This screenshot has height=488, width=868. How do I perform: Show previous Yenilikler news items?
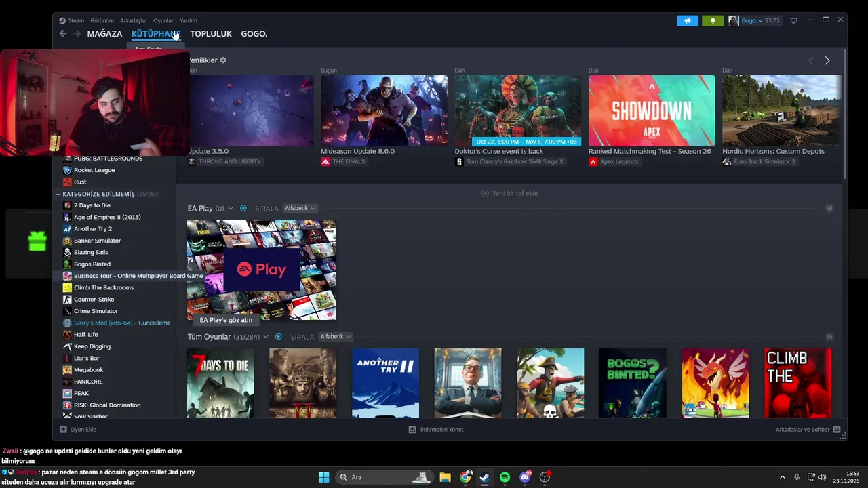tap(811, 61)
